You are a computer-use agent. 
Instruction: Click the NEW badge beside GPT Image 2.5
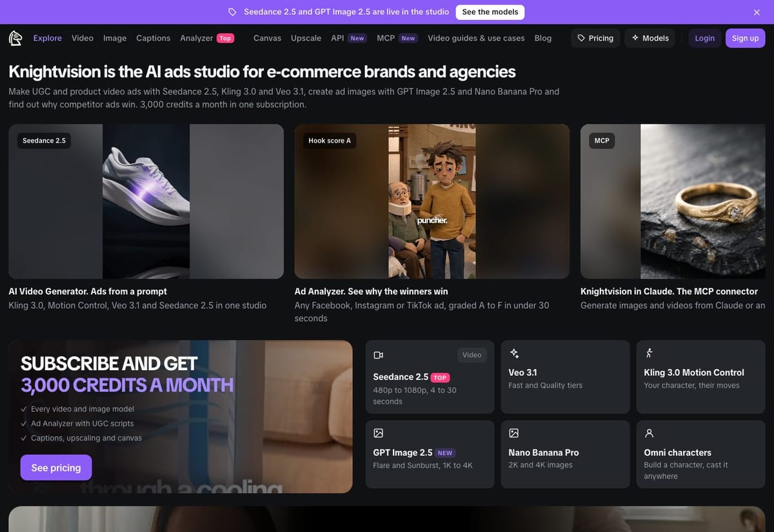(445, 453)
